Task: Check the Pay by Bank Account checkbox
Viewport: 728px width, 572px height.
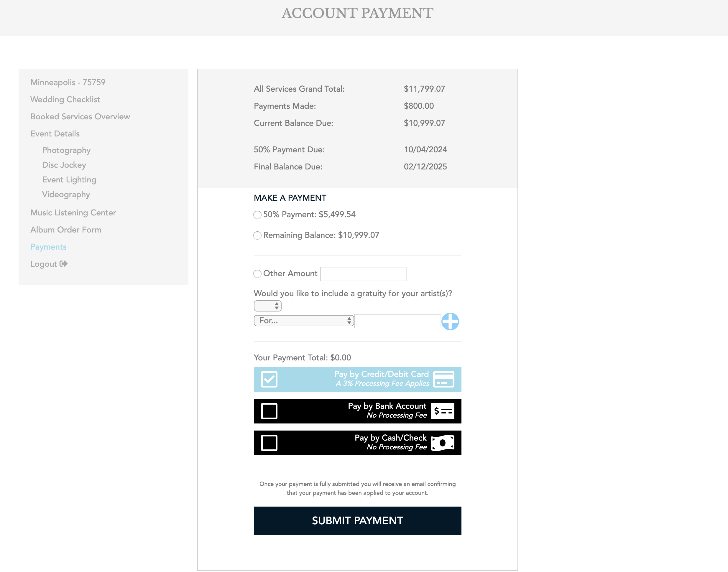Action: pyautogui.click(x=269, y=411)
